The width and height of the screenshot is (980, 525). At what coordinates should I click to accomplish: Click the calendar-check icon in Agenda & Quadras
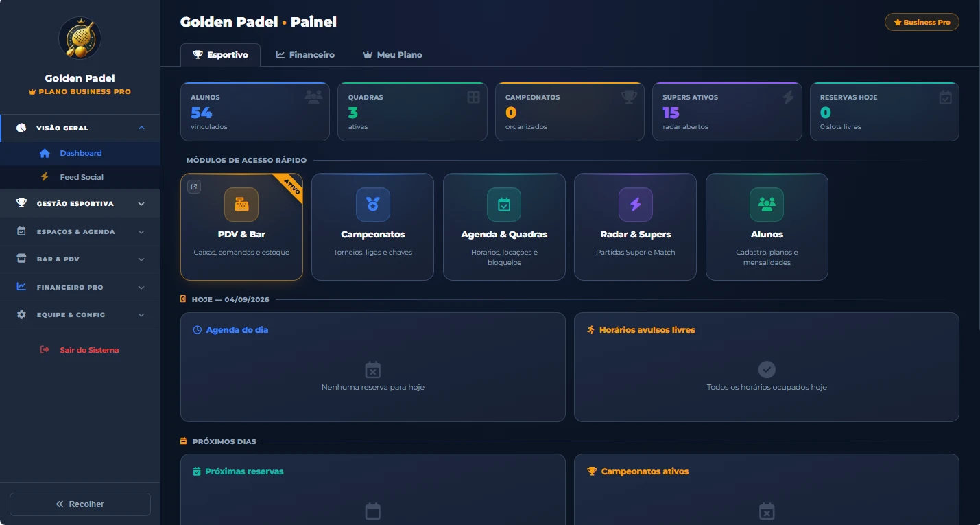click(x=504, y=205)
